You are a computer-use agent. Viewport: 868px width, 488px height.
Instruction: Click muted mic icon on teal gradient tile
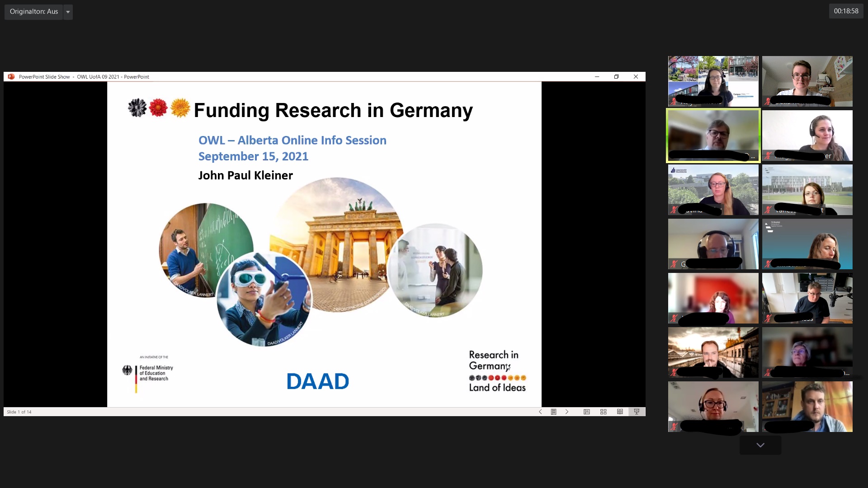pyautogui.click(x=768, y=264)
